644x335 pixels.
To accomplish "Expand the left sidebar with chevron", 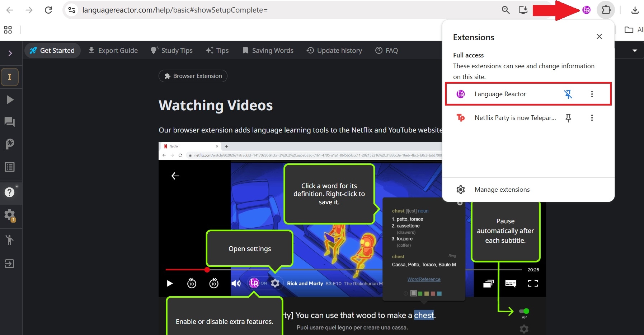I will click(10, 53).
